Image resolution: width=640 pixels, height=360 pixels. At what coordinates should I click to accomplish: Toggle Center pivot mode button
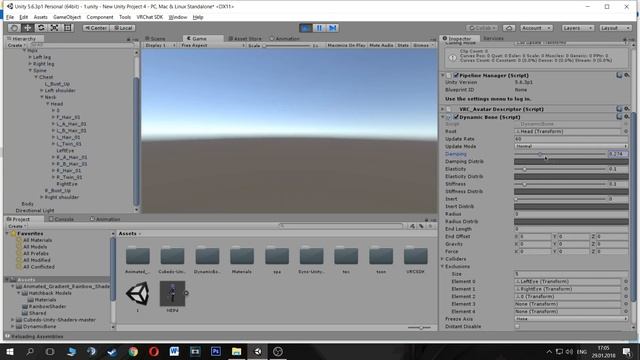pyautogui.click(x=96, y=28)
